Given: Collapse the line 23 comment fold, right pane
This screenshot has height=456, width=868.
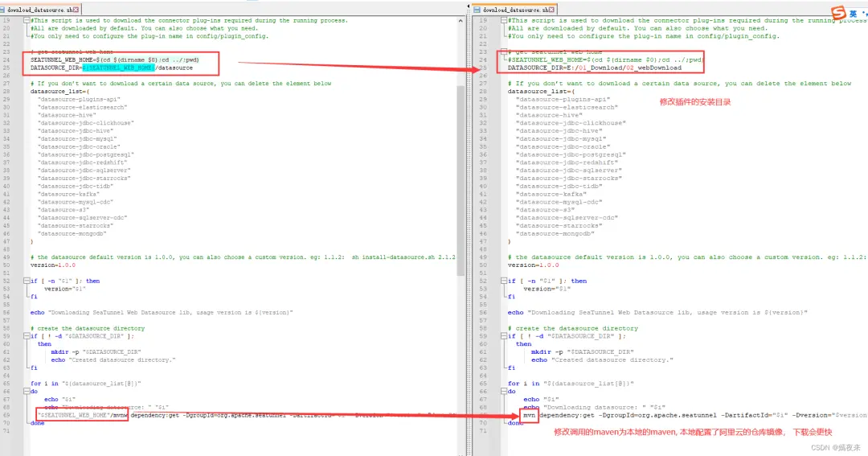Looking at the screenshot, I should tap(504, 52).
